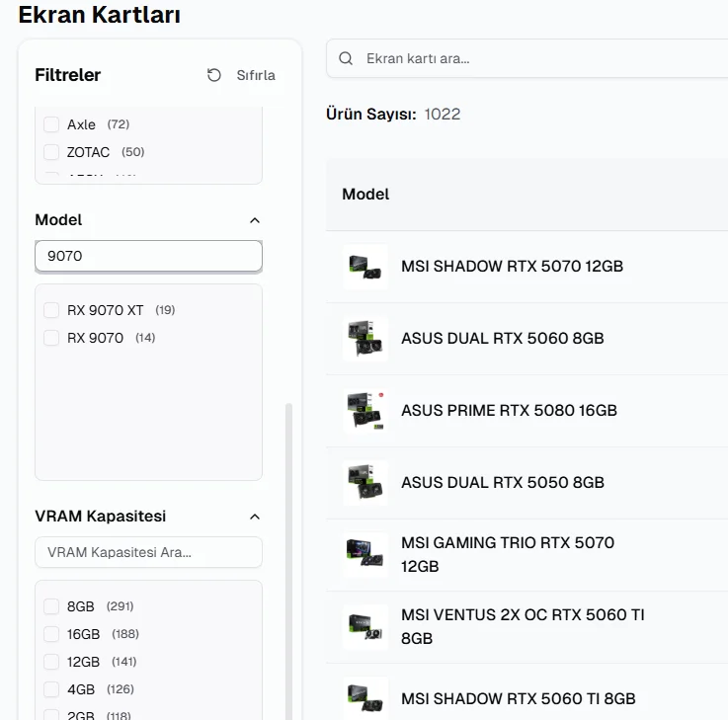The image size is (728, 720).
Task: Open MSI GAMING TRIO RTX 5070 12GB link
Action: (508, 555)
